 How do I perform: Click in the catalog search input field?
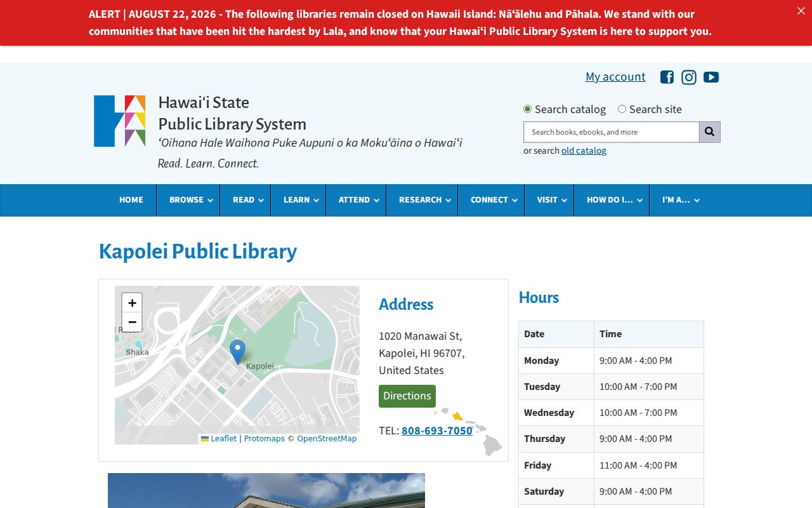(x=611, y=132)
